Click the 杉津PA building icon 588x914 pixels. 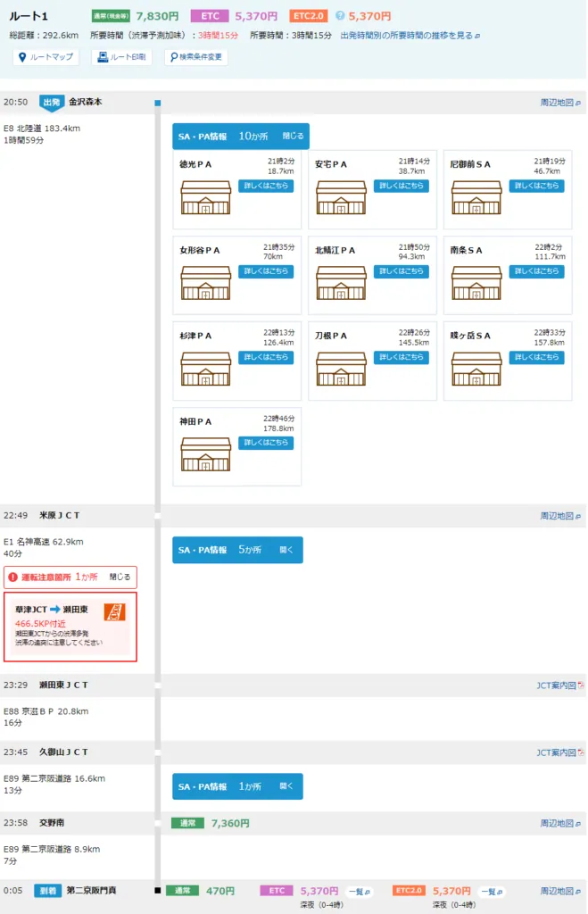click(206, 369)
